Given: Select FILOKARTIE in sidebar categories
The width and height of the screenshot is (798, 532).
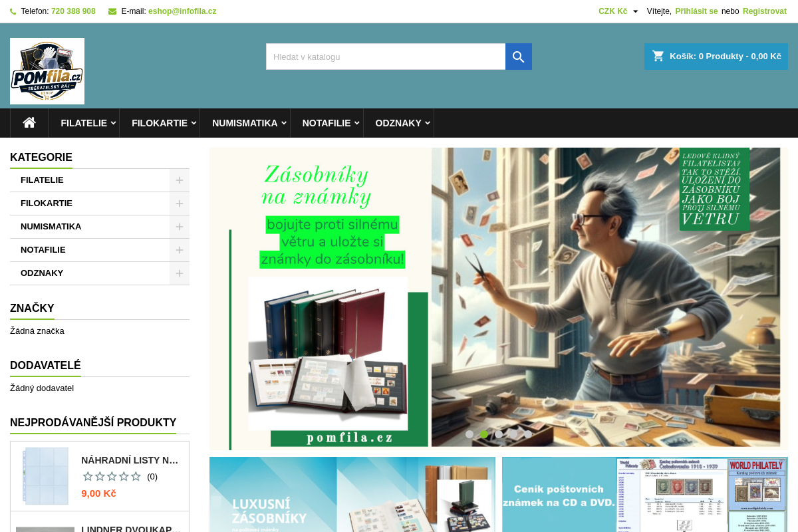Looking at the screenshot, I should (47, 203).
